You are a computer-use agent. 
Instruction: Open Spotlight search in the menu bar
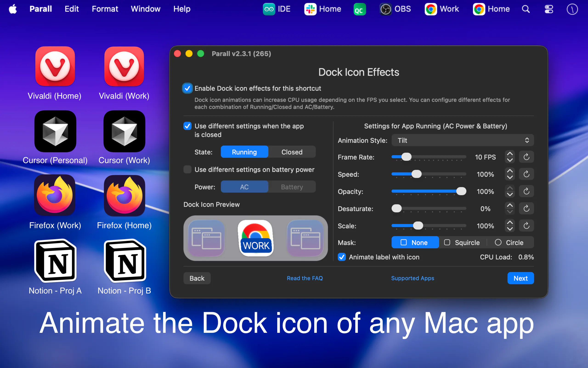526,9
